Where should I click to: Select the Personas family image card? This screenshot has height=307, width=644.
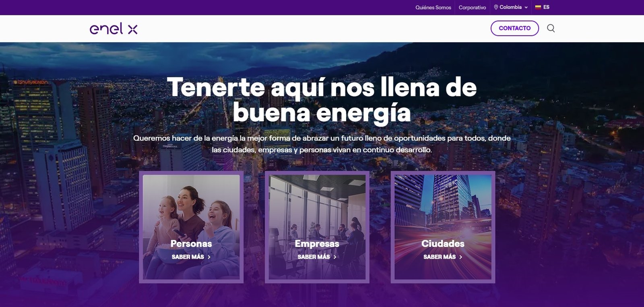click(191, 227)
